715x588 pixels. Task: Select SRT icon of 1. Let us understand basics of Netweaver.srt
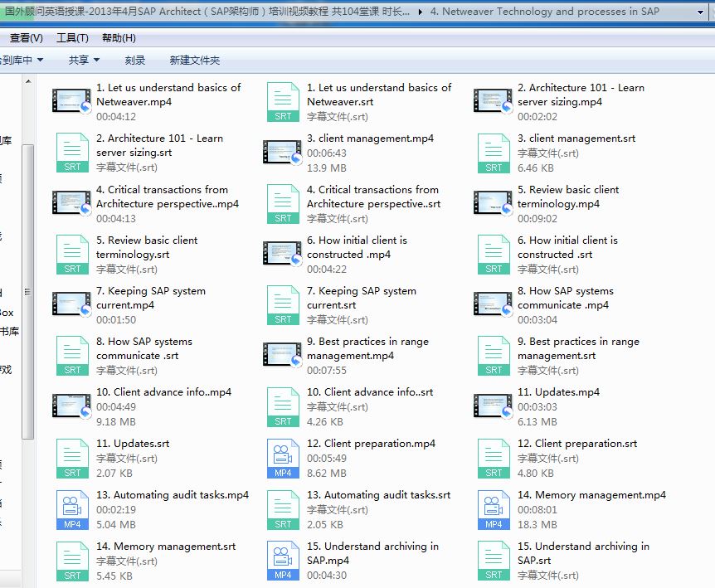point(283,102)
